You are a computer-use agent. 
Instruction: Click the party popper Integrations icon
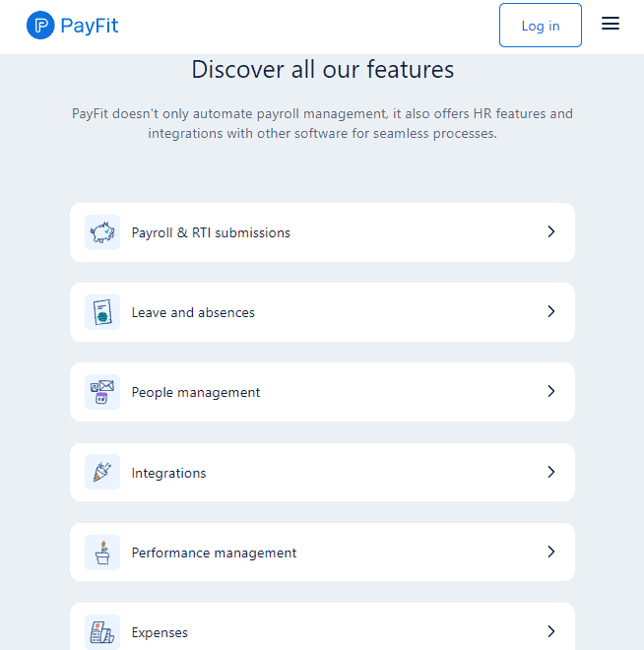(x=102, y=472)
